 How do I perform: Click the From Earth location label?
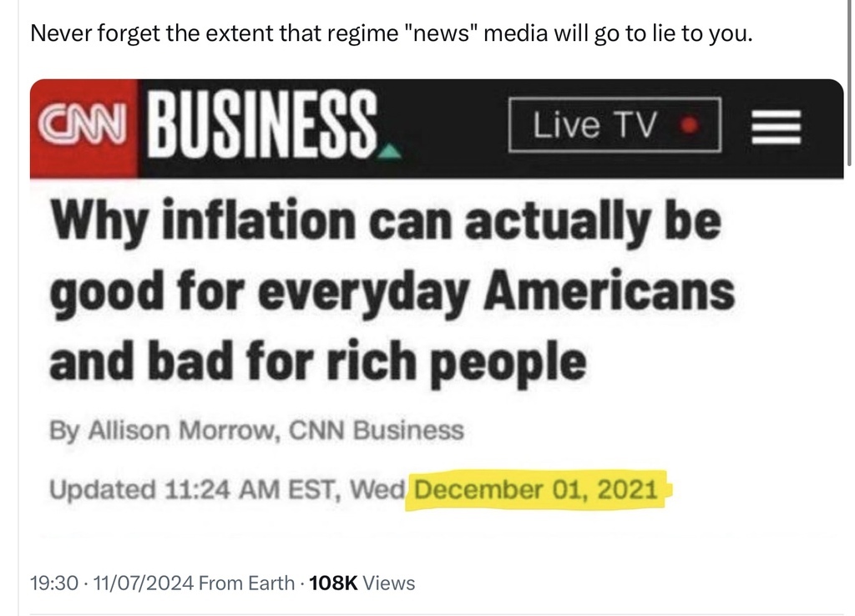coord(247,583)
